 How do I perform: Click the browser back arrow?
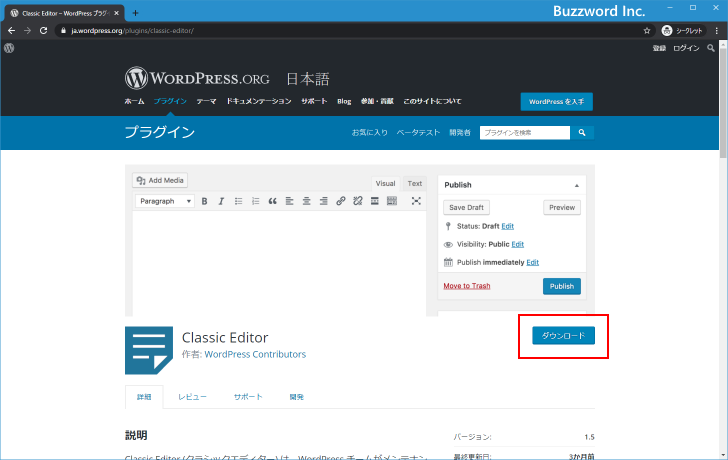tap(11, 31)
